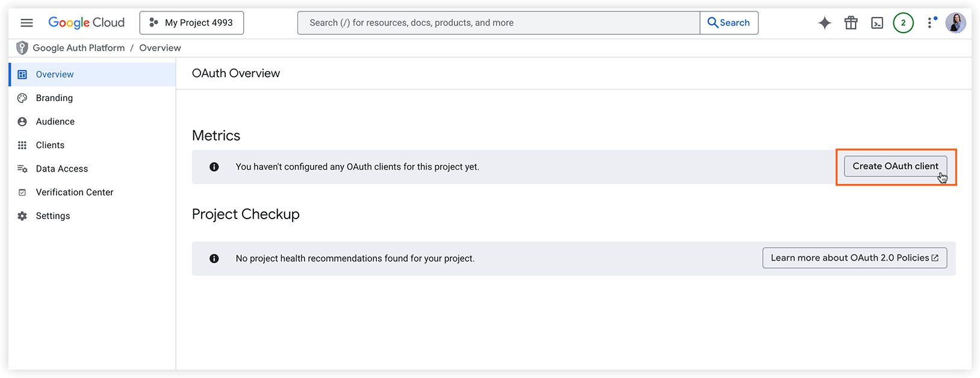Open Clients in the sidebar
This screenshot has height=378, width=980.
click(x=92, y=145)
